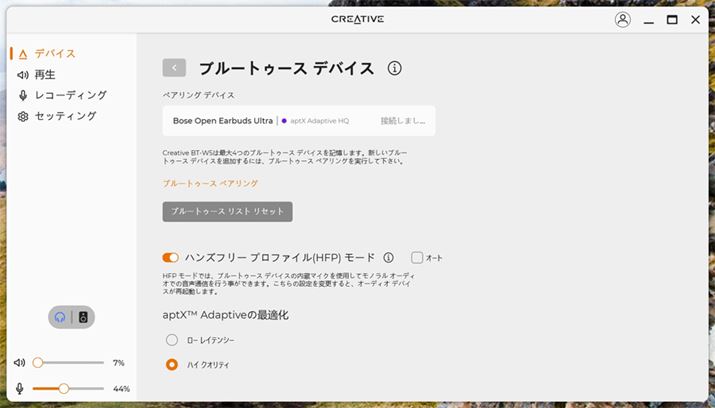Maximize the Creative app window
The height and width of the screenshot is (408, 715).
[672, 20]
